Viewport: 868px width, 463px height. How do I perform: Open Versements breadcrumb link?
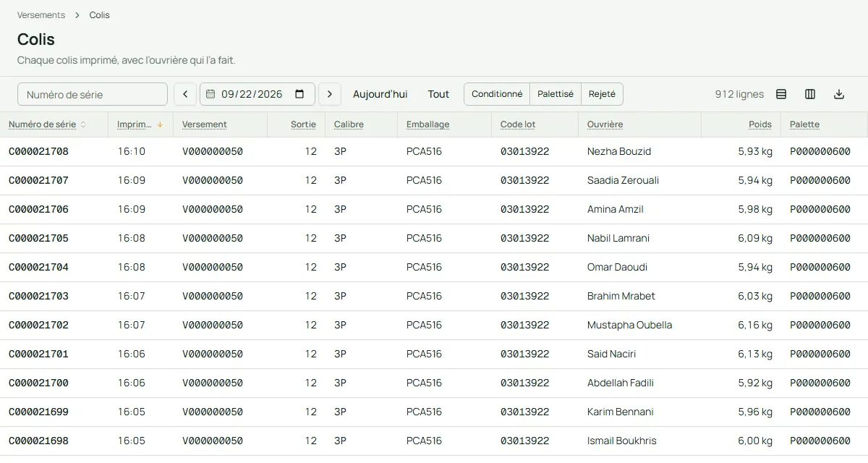click(41, 15)
